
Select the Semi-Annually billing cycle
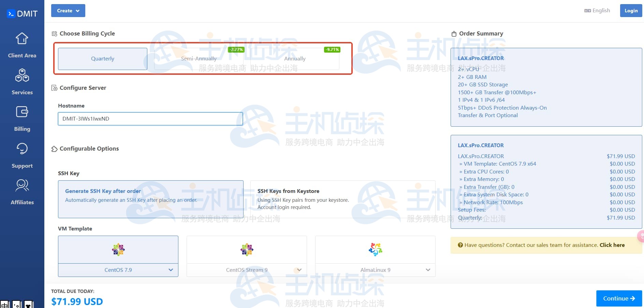click(199, 58)
